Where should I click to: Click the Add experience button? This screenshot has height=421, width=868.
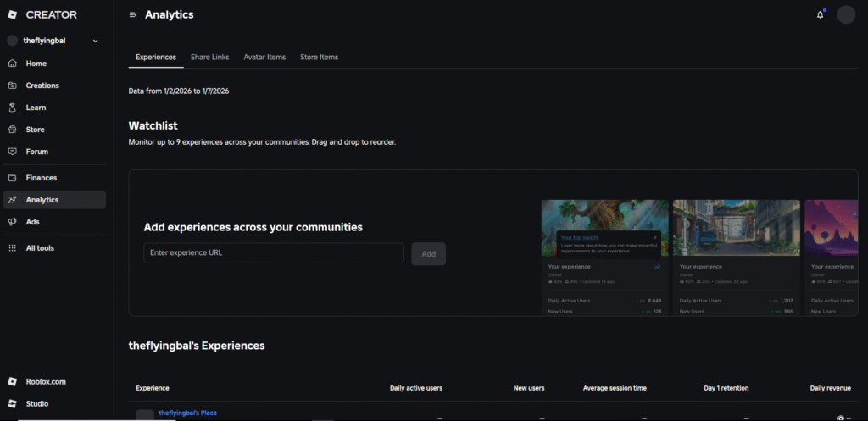click(x=428, y=254)
